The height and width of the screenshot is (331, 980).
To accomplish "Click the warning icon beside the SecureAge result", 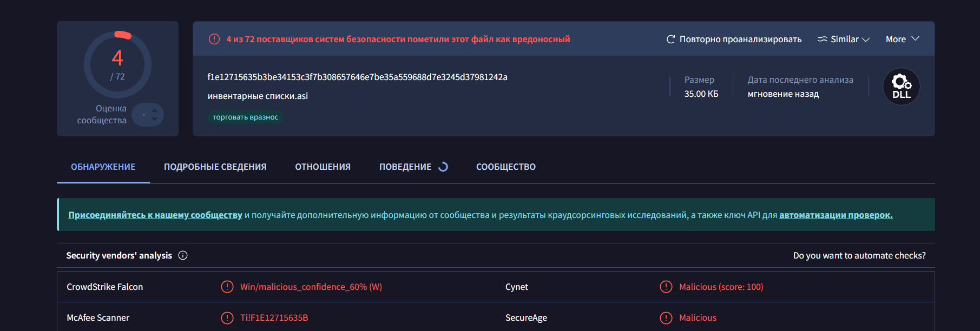I will coord(666,317).
